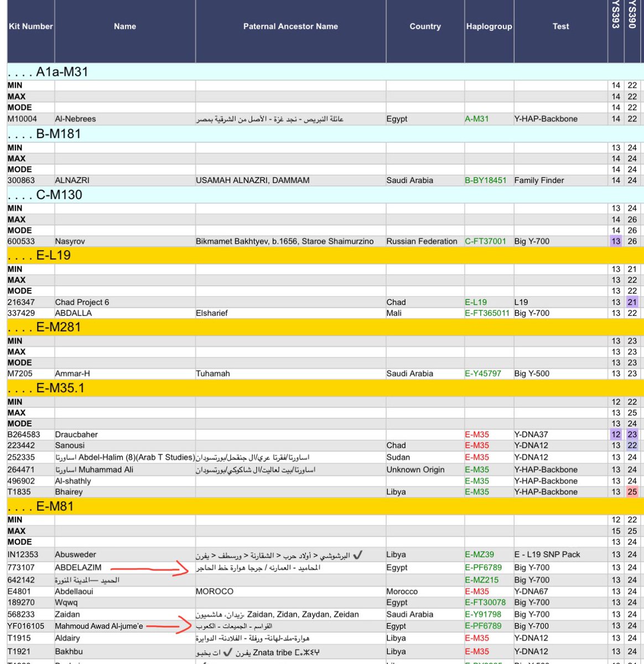The height and width of the screenshot is (664, 644).
Task: Click the Haplogroup column header
Action: 489,26
